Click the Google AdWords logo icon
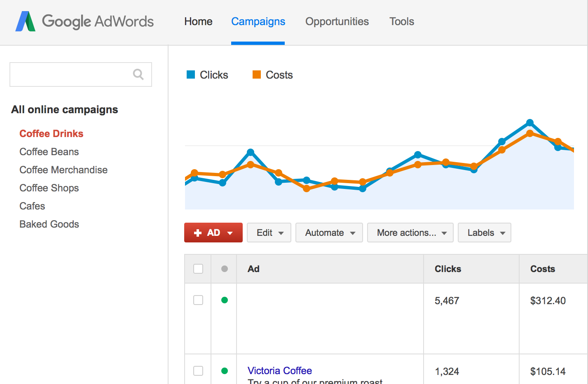Image resolution: width=588 pixels, height=384 pixels. (25, 21)
